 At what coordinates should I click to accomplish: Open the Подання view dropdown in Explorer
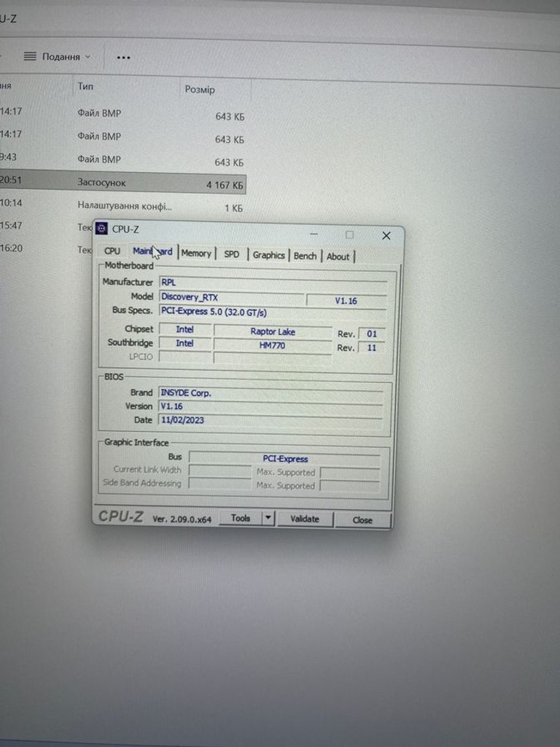click(x=58, y=57)
